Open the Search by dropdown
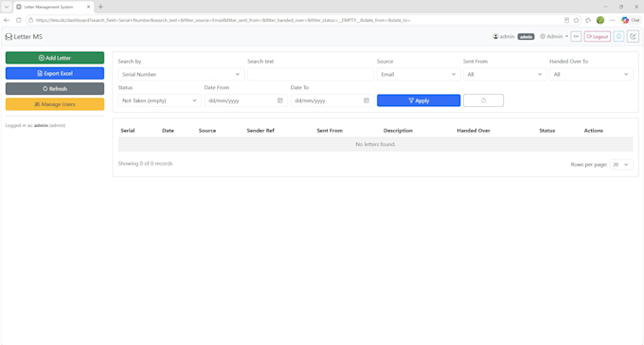Viewport: 644px width, 345px height. pos(181,75)
